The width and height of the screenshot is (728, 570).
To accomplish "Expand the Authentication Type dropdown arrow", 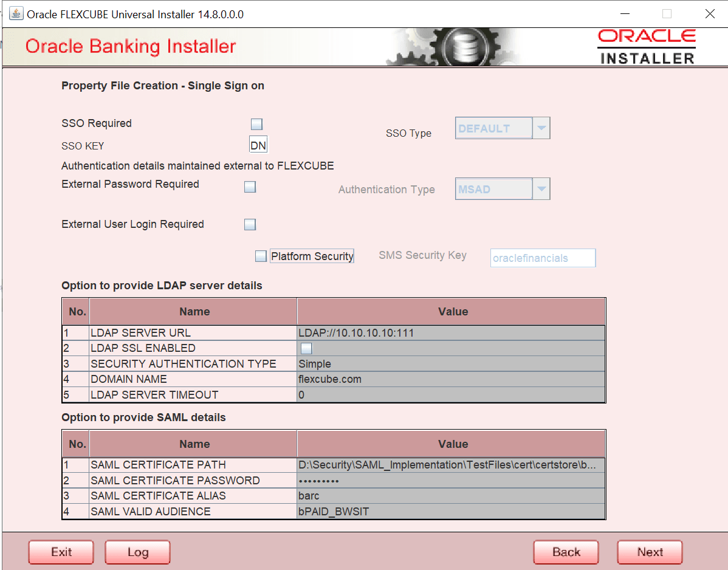I will tap(541, 189).
